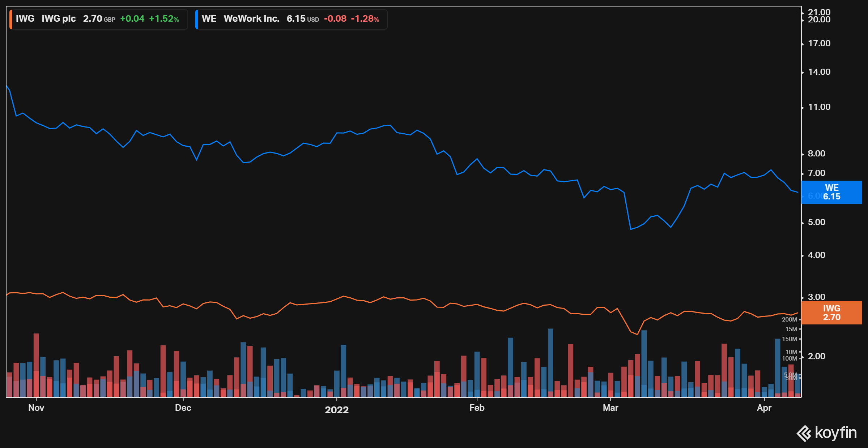
Task: Click the Apr label on time axis
Action: [x=764, y=408]
